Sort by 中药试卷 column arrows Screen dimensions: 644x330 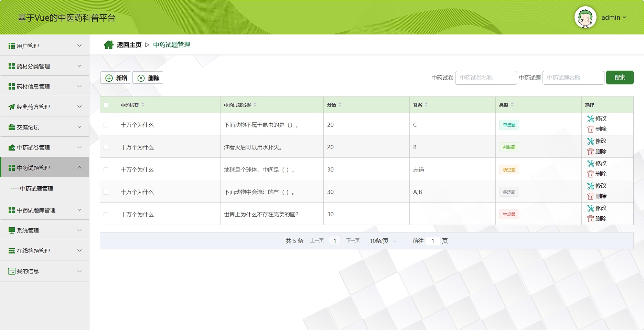[x=143, y=105]
